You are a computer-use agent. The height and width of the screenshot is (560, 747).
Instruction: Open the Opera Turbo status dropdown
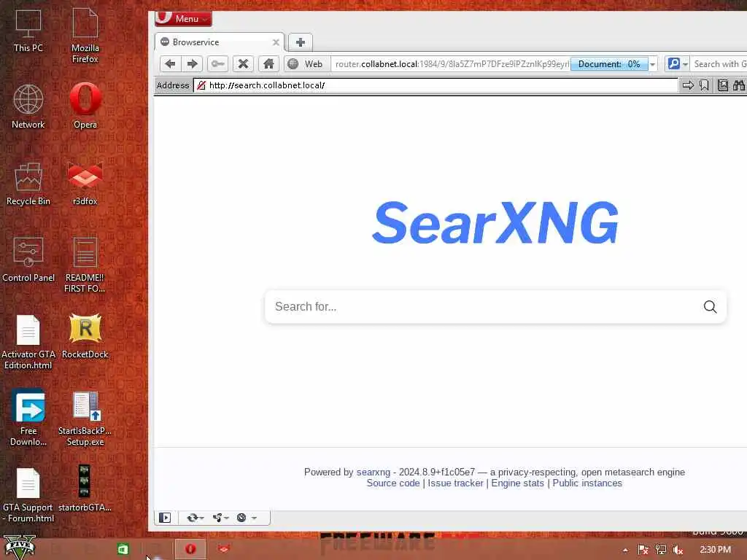click(247, 518)
